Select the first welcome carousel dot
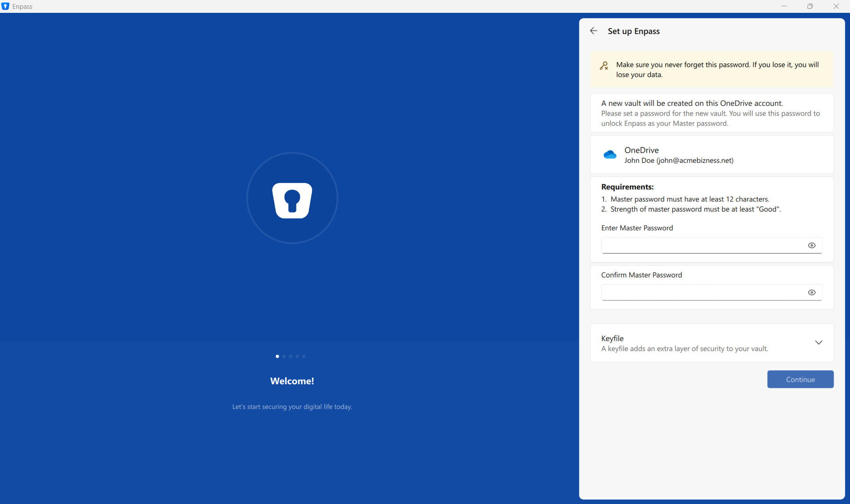 tap(277, 357)
